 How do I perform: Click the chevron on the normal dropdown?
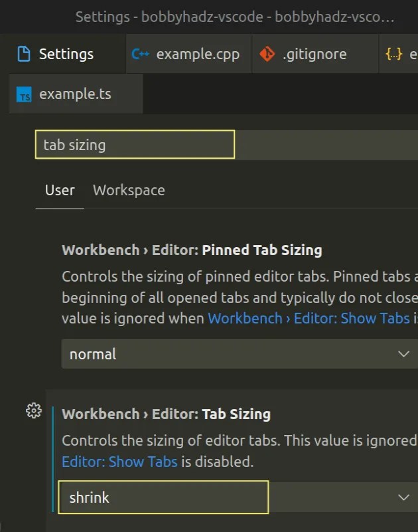[x=405, y=354]
